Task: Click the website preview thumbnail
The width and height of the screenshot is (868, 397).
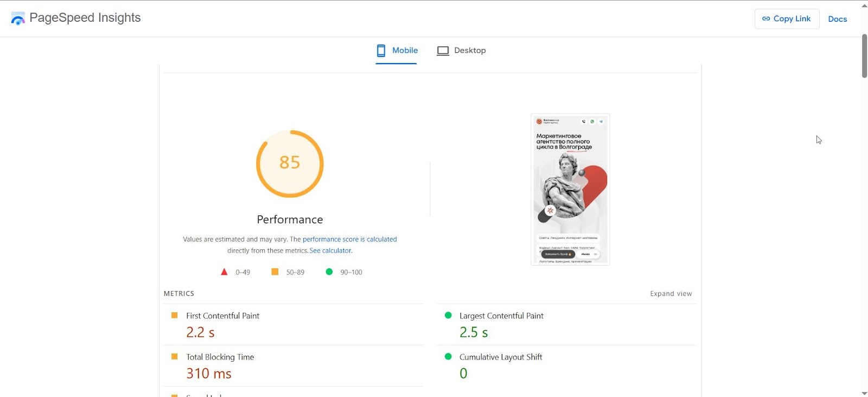Action: pyautogui.click(x=570, y=189)
